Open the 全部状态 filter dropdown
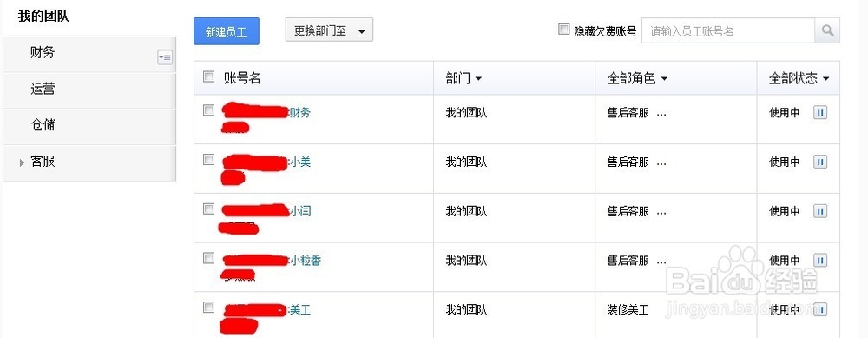868x338 pixels. [799, 79]
